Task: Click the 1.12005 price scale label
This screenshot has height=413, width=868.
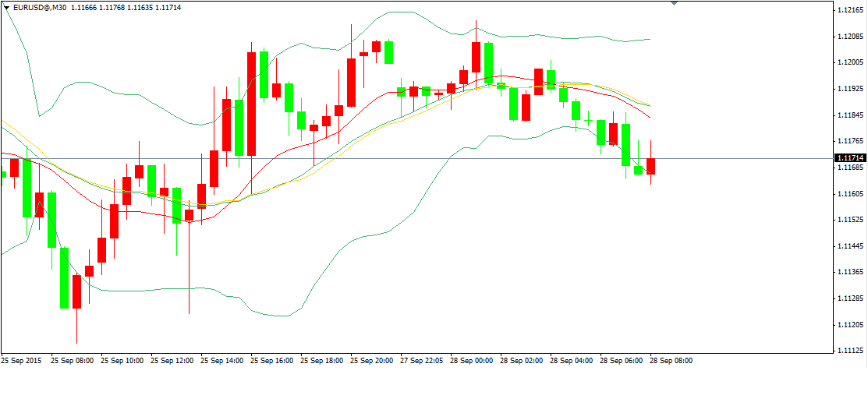Action: (850, 62)
